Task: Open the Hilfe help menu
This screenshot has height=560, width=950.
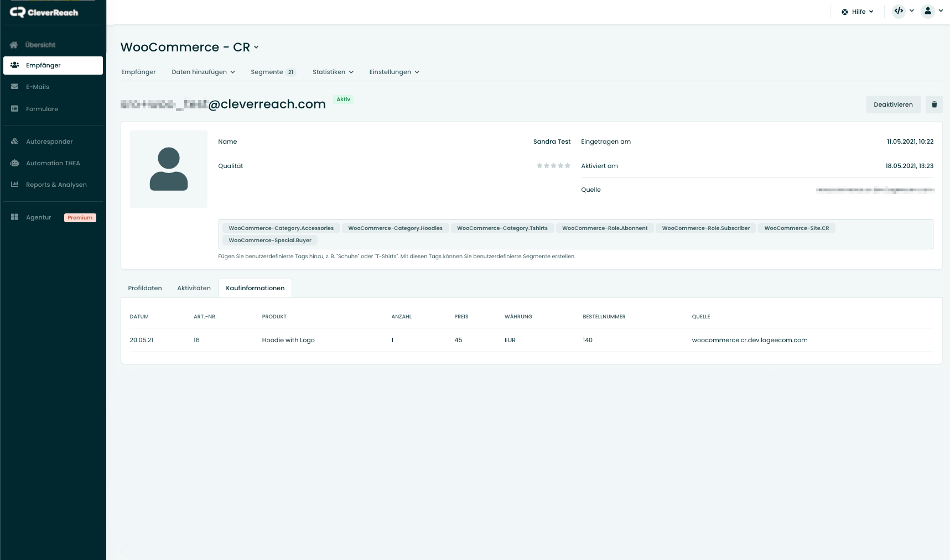Action: tap(858, 12)
